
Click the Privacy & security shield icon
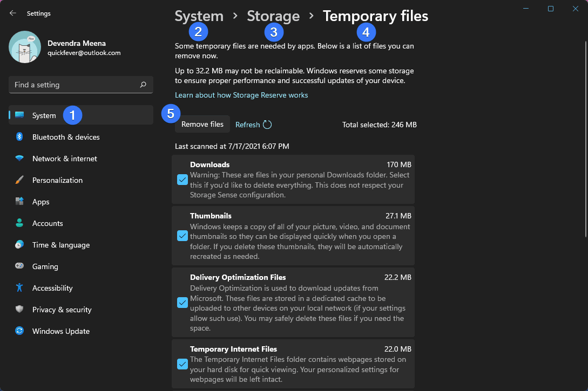[x=18, y=310]
